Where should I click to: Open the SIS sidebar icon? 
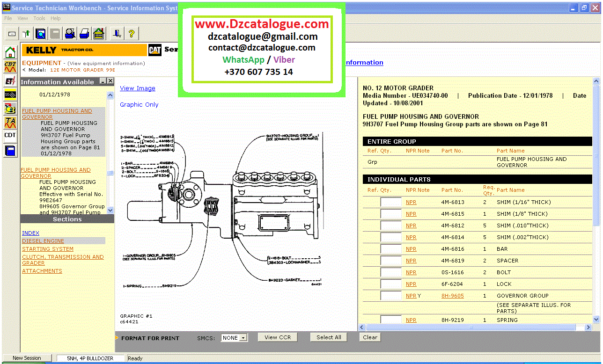click(x=10, y=95)
